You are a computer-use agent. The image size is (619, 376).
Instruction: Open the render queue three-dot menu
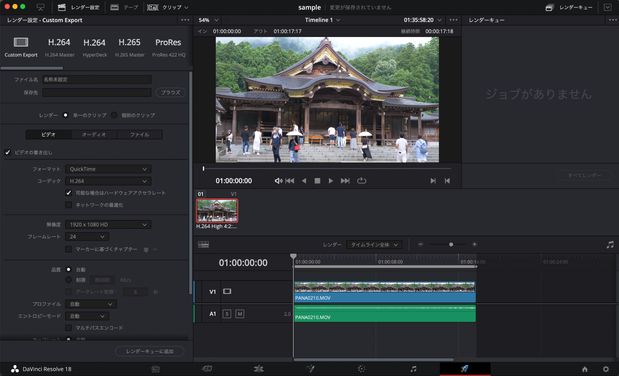tap(612, 20)
